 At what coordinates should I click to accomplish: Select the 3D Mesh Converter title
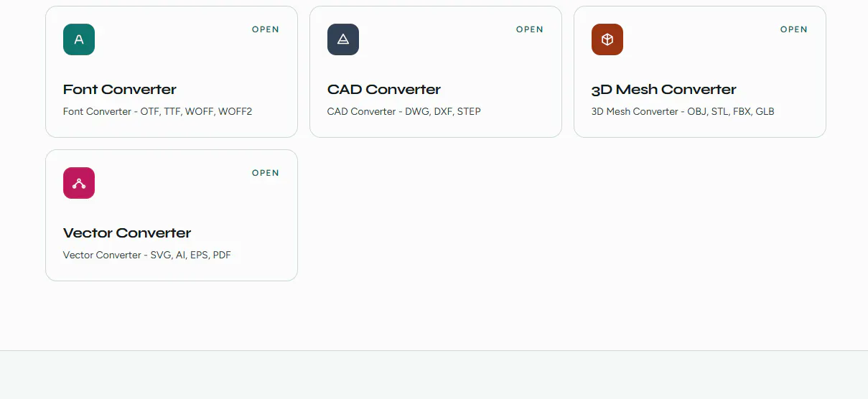664,90
